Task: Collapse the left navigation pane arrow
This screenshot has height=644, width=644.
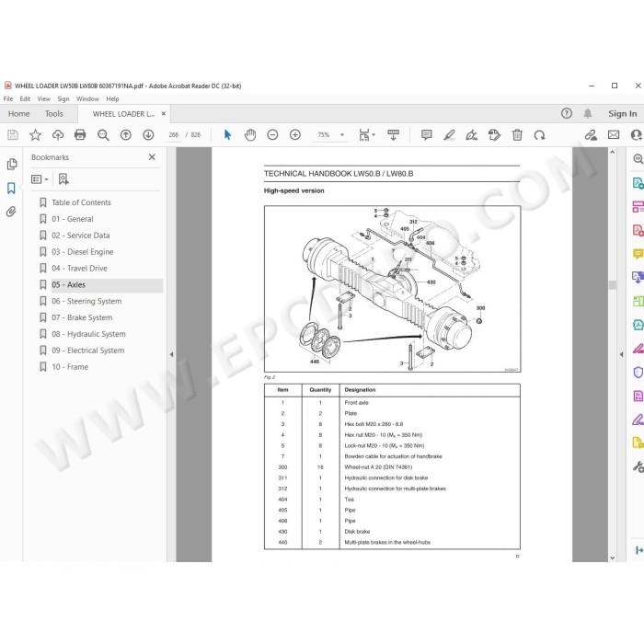Action: (172, 354)
